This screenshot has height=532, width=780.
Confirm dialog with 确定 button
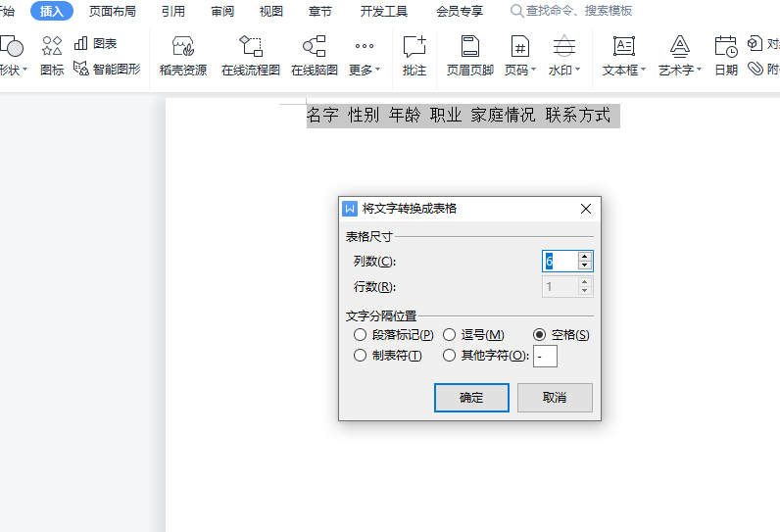click(471, 397)
